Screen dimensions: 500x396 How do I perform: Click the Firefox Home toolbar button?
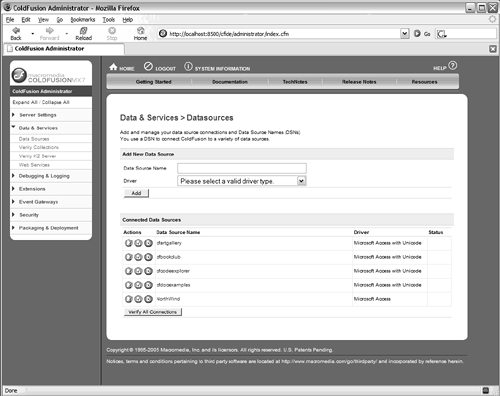pyautogui.click(x=140, y=34)
